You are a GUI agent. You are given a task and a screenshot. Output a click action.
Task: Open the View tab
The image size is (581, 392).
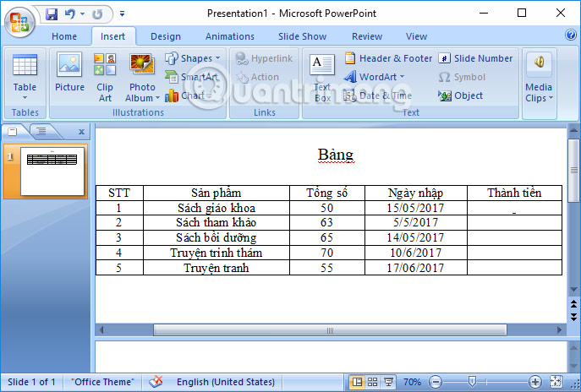(416, 36)
